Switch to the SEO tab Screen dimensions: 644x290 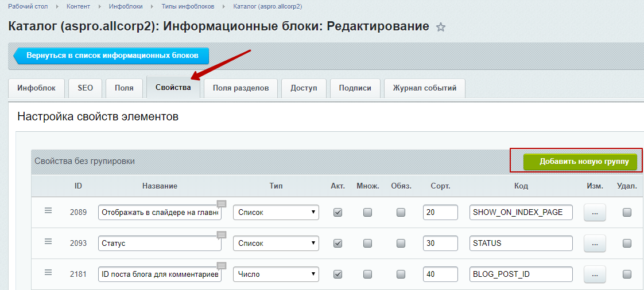tap(85, 88)
